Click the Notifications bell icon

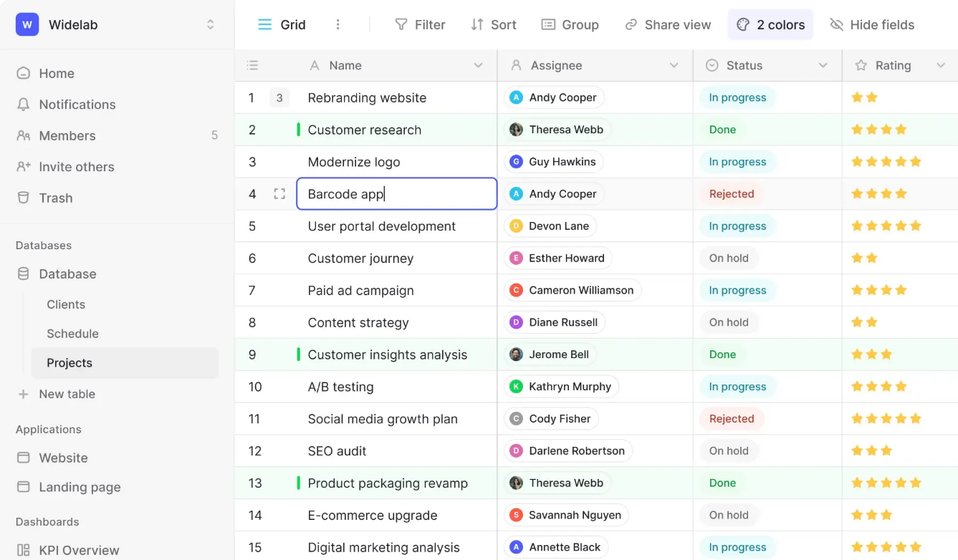[x=24, y=105]
